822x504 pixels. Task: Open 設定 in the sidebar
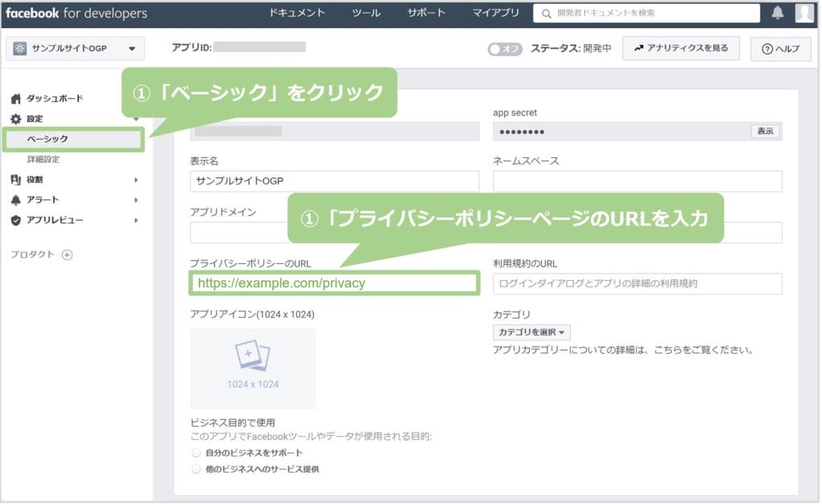click(x=35, y=119)
